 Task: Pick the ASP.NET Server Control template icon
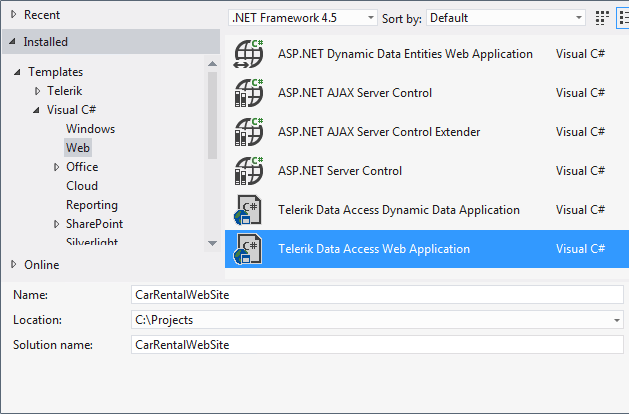point(249,170)
